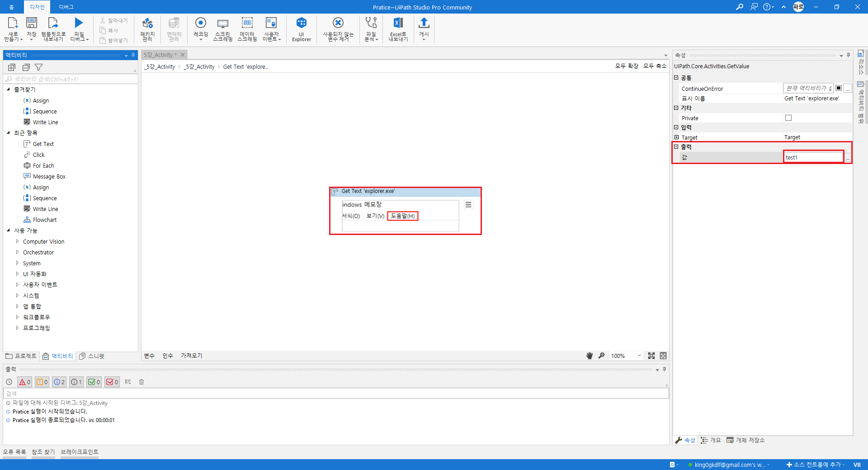Expand the Orchestrator category

pos(17,252)
